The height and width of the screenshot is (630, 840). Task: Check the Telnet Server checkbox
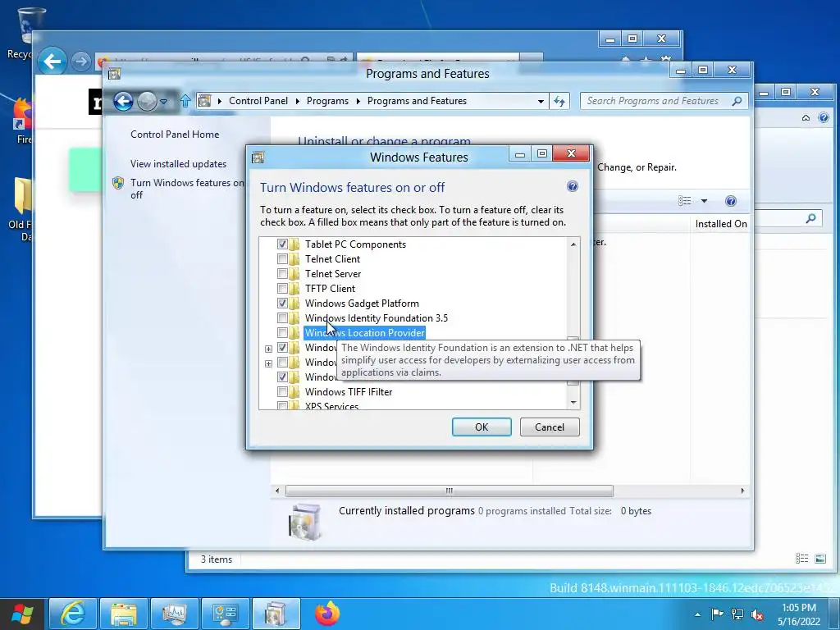click(282, 274)
